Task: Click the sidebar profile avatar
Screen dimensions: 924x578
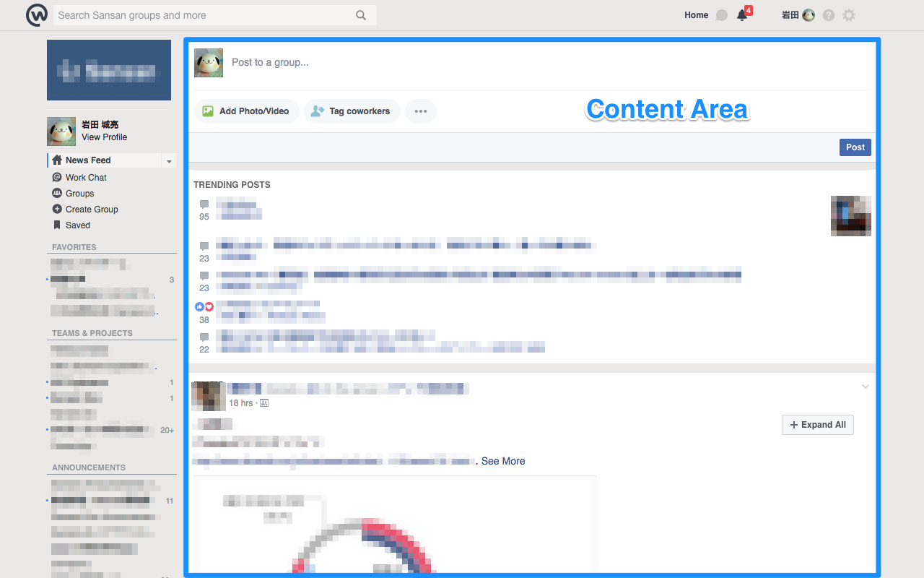Action: [x=61, y=131]
